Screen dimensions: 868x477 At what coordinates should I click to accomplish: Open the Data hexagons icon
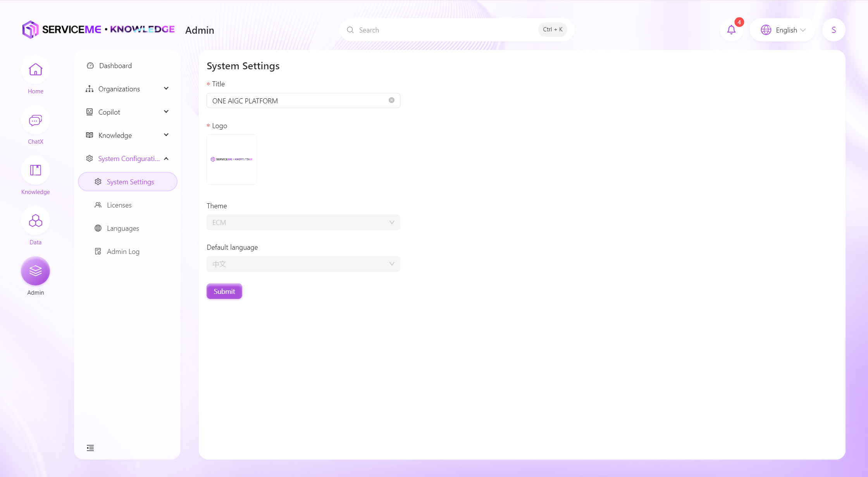(35, 221)
